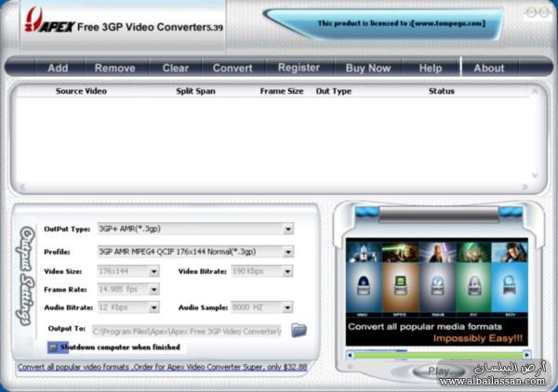Click the Split Span column header

point(195,91)
